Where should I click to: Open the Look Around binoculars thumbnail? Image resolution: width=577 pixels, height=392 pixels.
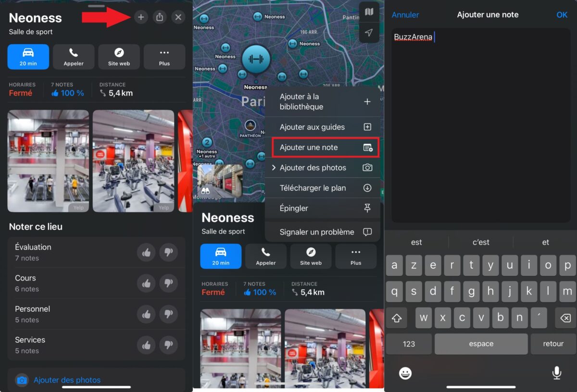(220, 181)
